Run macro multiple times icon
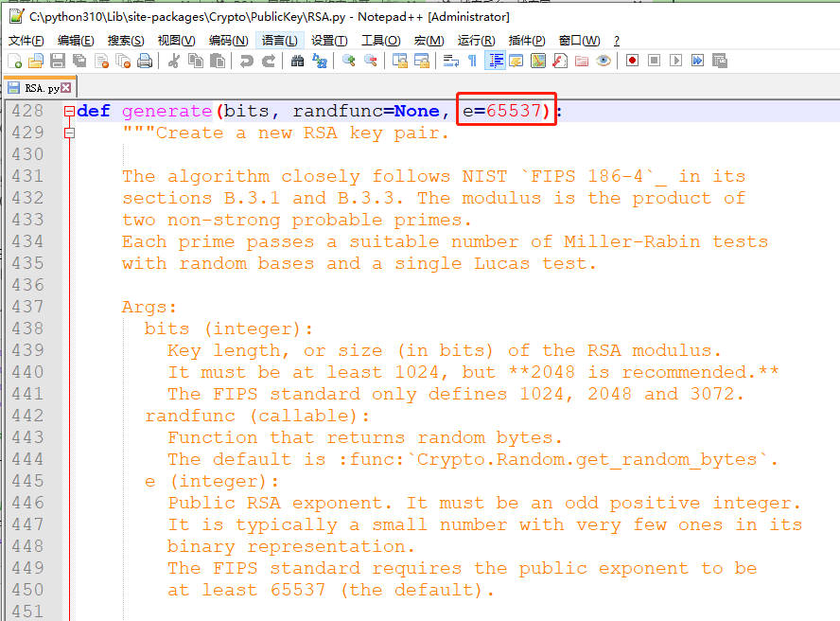This screenshot has width=840, height=621. coord(697,61)
